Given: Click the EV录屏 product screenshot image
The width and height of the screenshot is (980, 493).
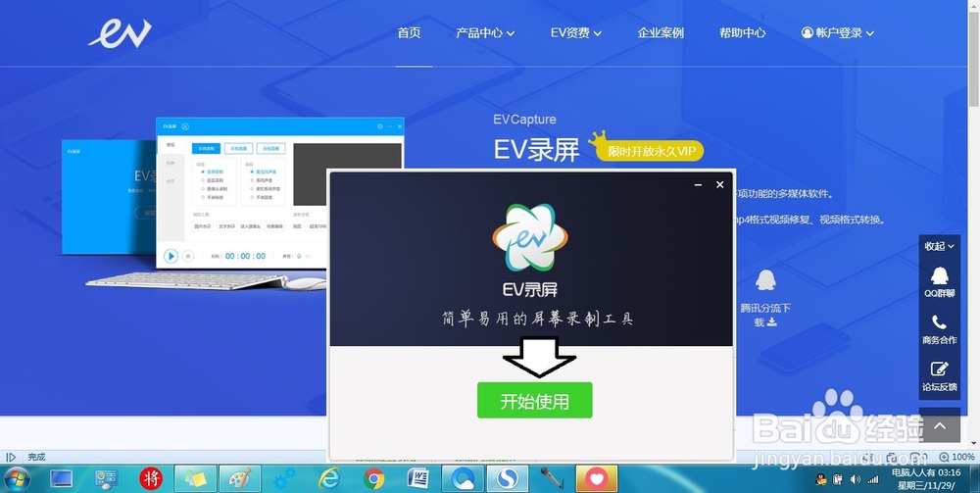Looking at the screenshot, I should pyautogui.click(x=279, y=193).
